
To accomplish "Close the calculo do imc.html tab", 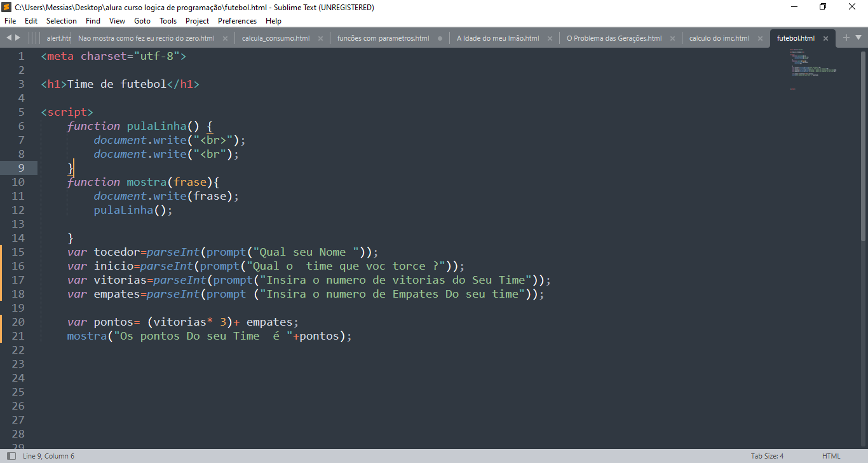I will coord(760,38).
